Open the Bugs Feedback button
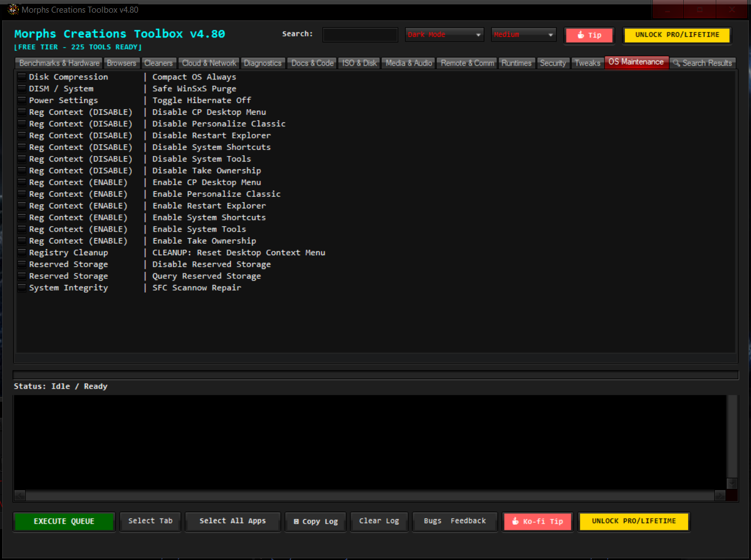751x560 pixels. click(x=455, y=521)
